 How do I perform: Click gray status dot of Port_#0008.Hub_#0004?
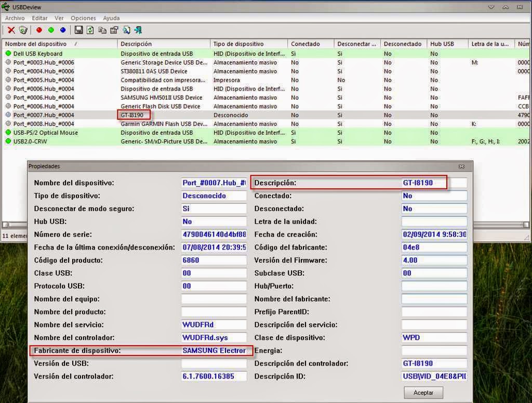(x=8, y=124)
